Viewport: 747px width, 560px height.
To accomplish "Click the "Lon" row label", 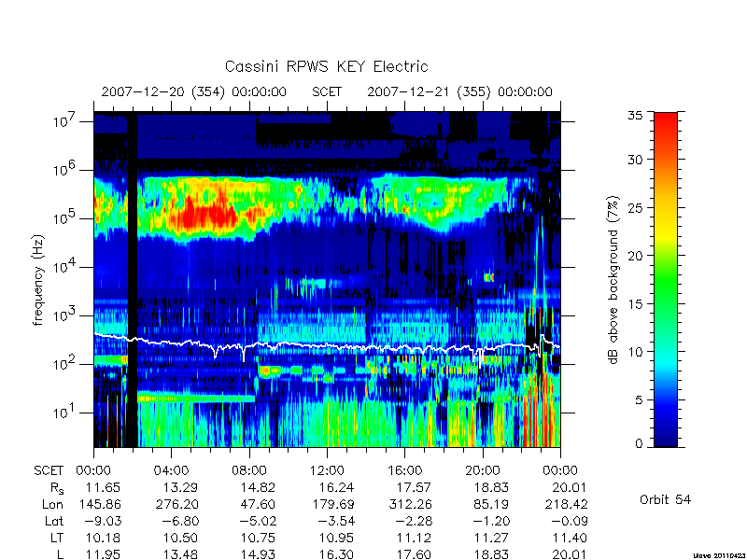I will coord(53,504).
